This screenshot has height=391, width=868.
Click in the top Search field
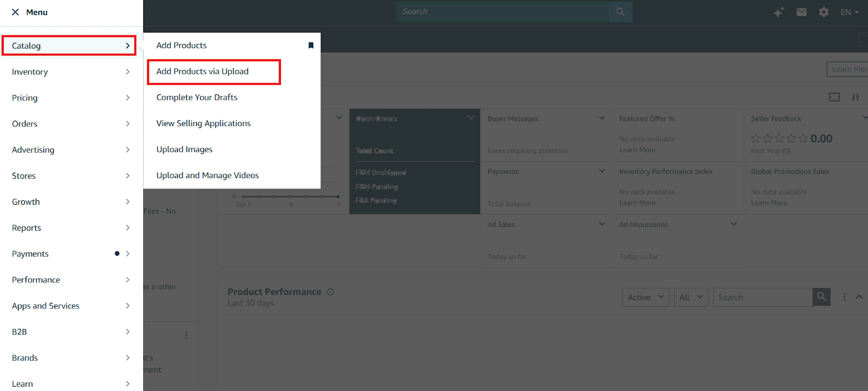click(502, 11)
